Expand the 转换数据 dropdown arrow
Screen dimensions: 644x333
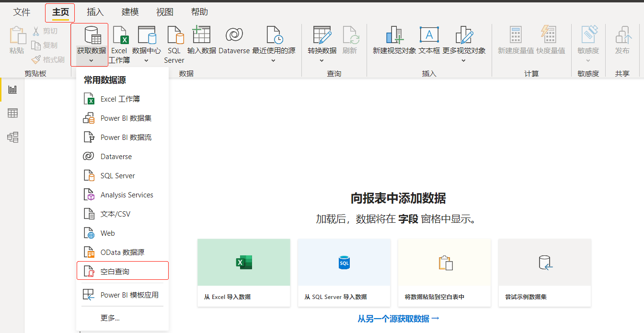tap(322, 60)
